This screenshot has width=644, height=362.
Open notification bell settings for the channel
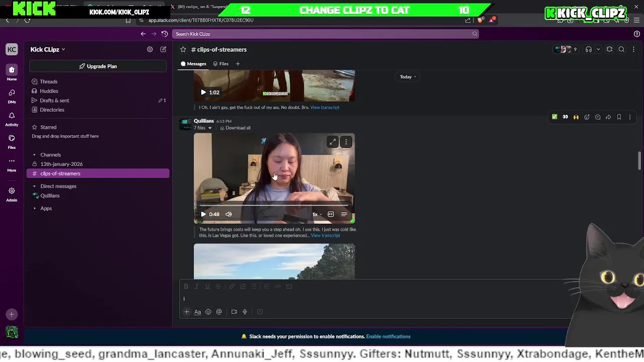609,49
